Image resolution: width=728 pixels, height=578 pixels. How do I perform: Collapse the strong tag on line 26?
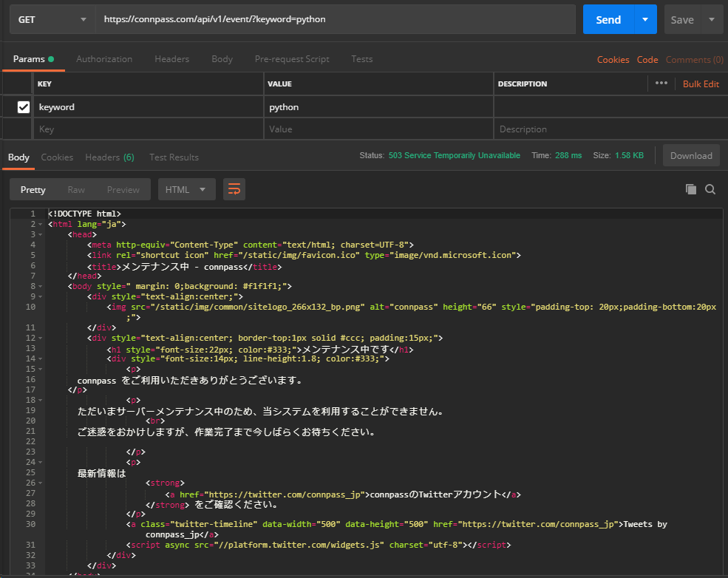point(41,483)
